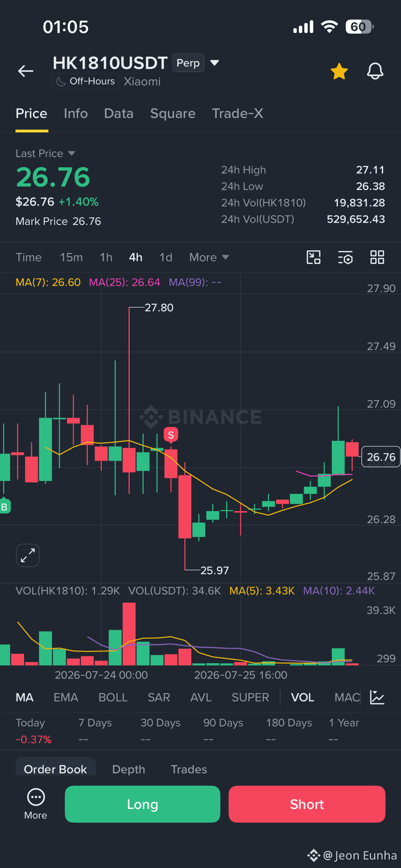Image resolution: width=401 pixels, height=868 pixels.
Task: Tap the red S sell marker
Action: pyautogui.click(x=171, y=435)
